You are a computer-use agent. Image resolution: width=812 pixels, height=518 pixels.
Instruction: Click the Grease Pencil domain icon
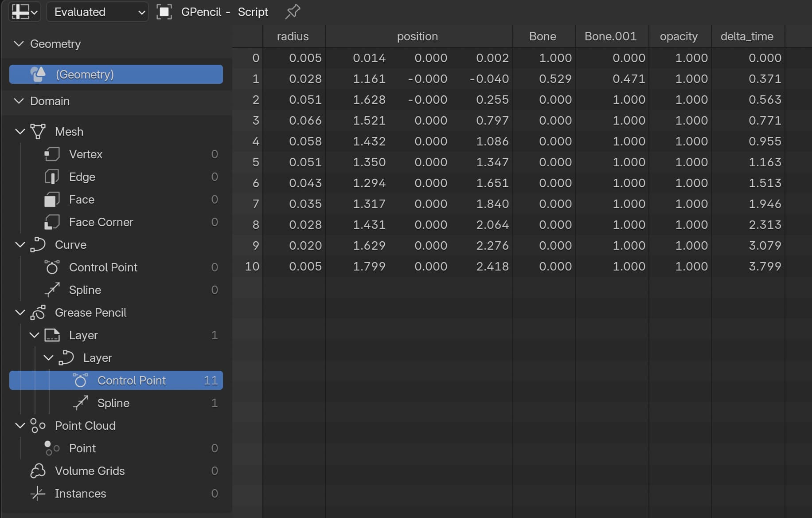pyautogui.click(x=38, y=313)
